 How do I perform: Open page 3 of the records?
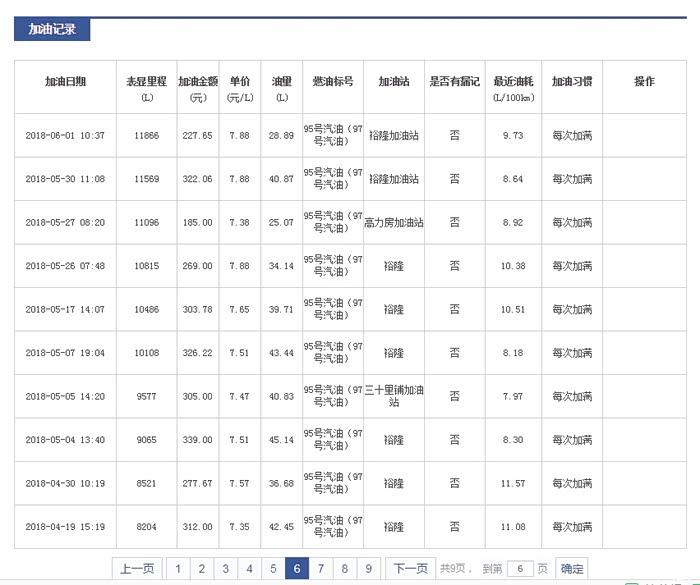(x=226, y=569)
